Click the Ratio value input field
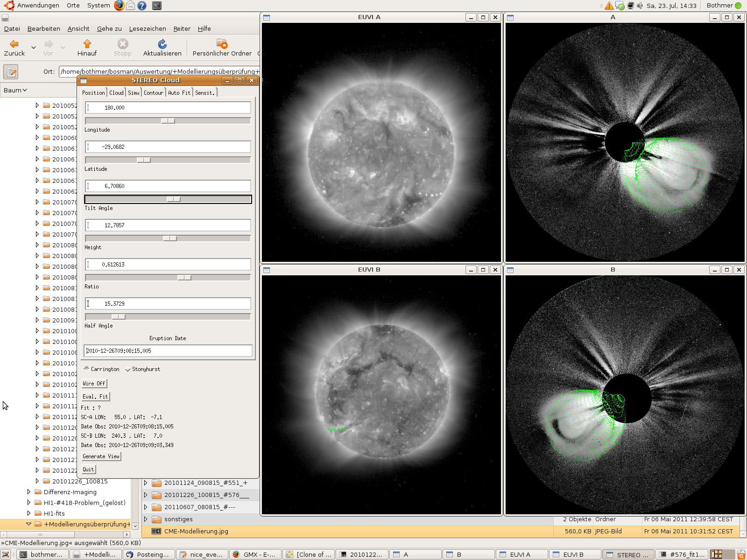The width and height of the screenshot is (747, 560). click(168, 264)
